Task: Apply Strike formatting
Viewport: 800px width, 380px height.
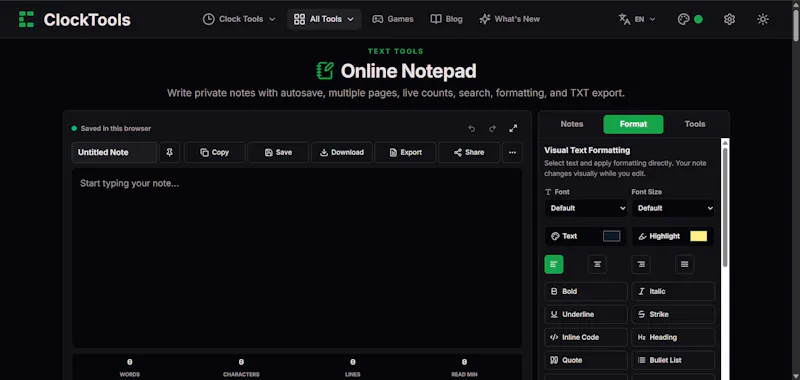Action: 673,314
